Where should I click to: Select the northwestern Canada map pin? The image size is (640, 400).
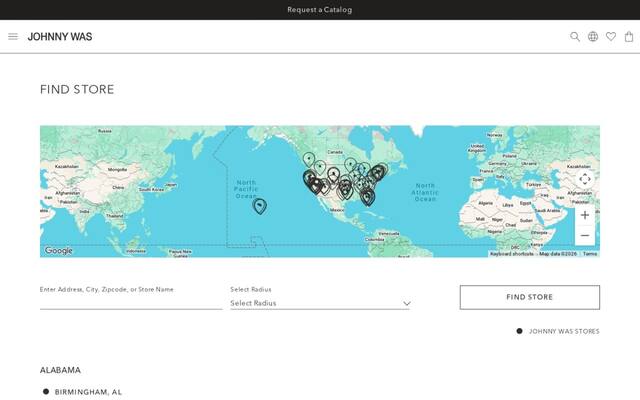point(309,160)
